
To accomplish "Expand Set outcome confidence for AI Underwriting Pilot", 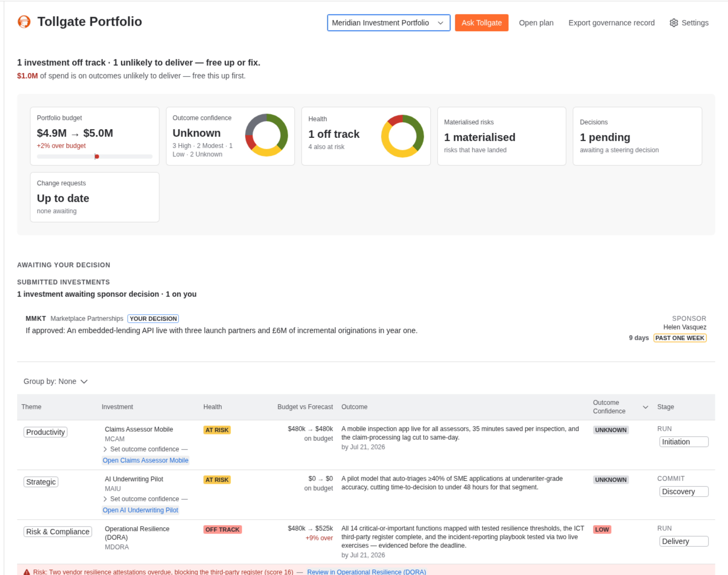I will click(145, 499).
